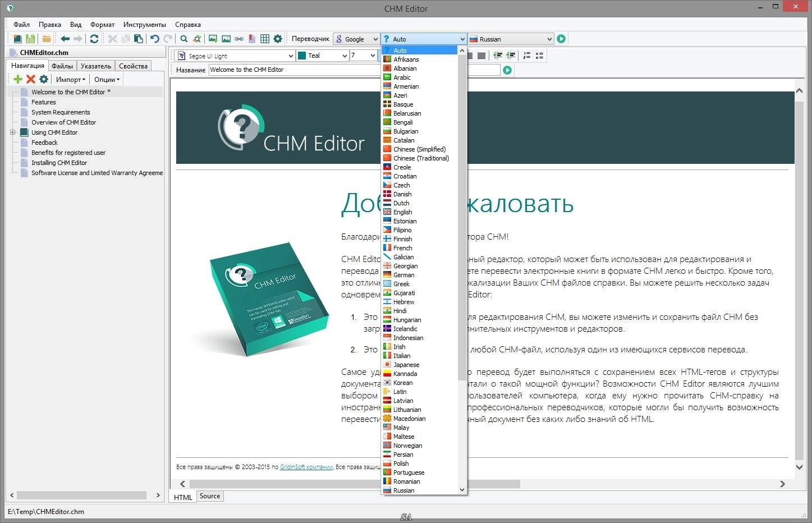This screenshot has height=523, width=812.
Task: Select Features topic in navigation tree
Action: [x=44, y=102]
